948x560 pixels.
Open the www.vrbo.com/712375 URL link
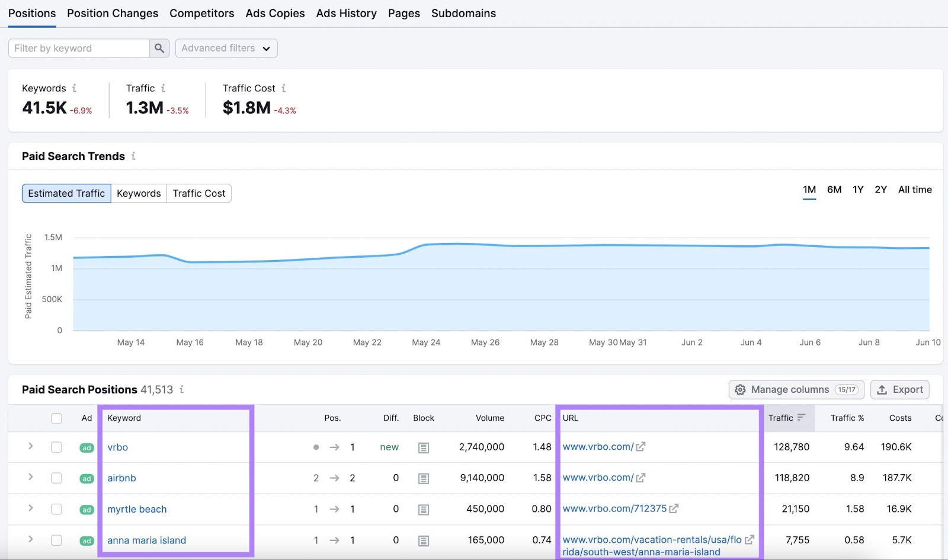(614, 508)
